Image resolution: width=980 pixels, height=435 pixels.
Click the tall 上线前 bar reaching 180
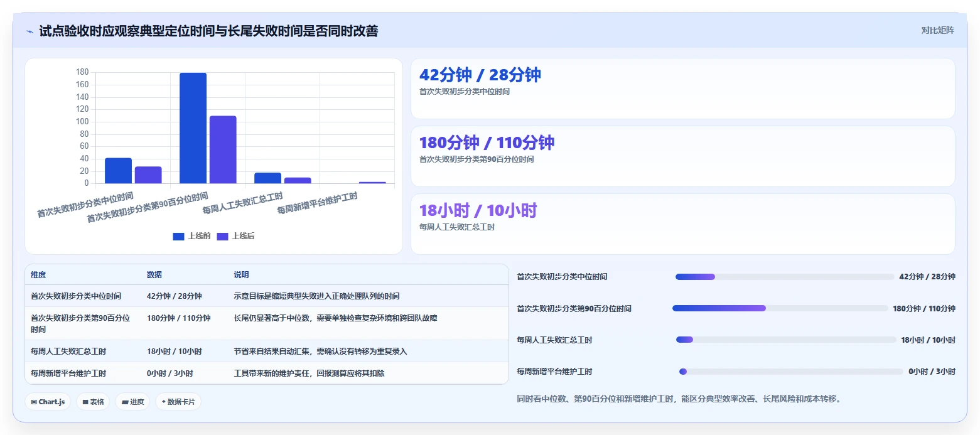[x=193, y=128]
